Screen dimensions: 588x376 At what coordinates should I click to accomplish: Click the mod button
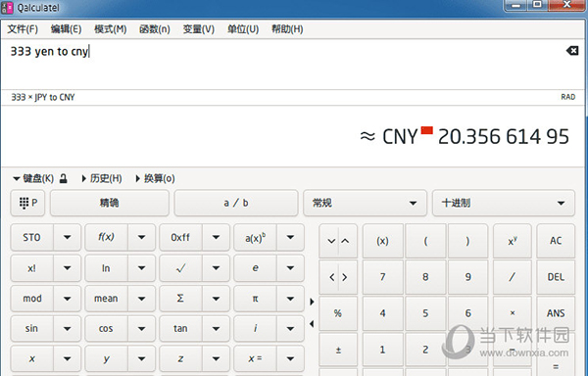[32, 299]
